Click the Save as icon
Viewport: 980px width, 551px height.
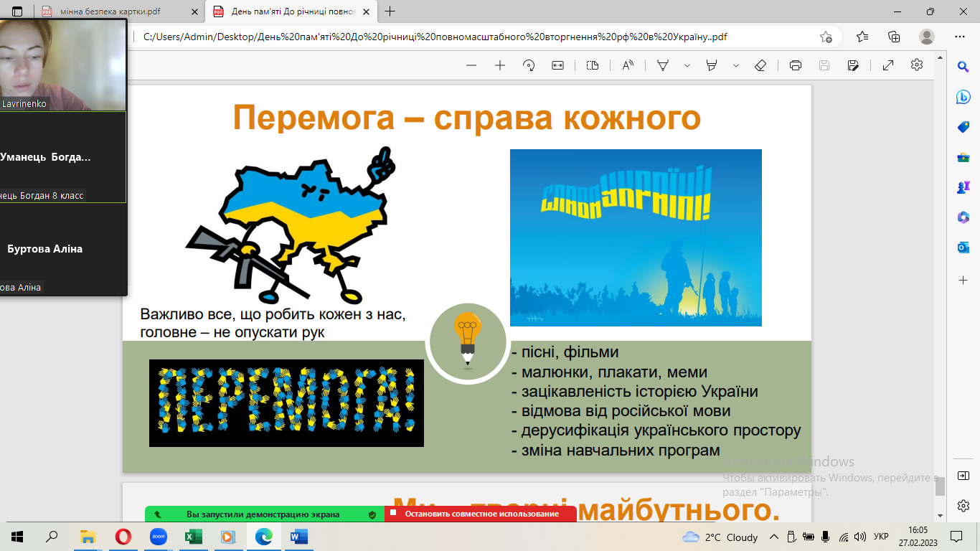(x=853, y=65)
